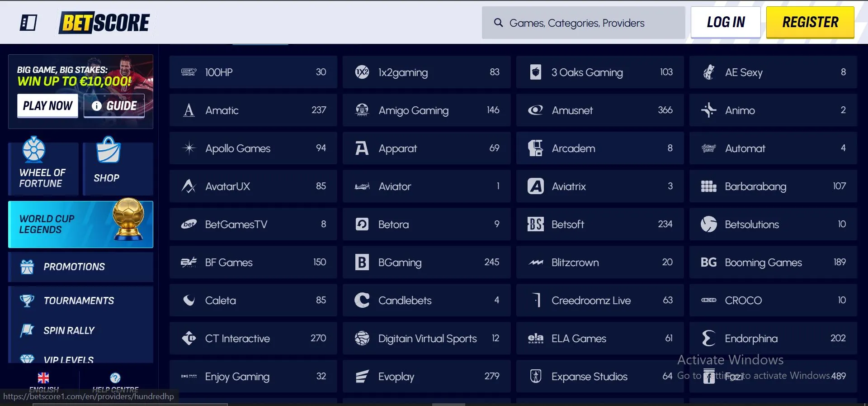Viewport: 868px width, 406px height.
Task: Select the BGaming B icon
Action: [362, 262]
